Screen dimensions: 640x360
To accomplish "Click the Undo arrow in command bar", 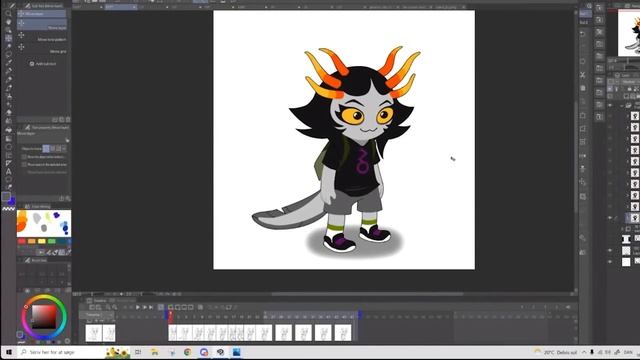I will 583,34.
